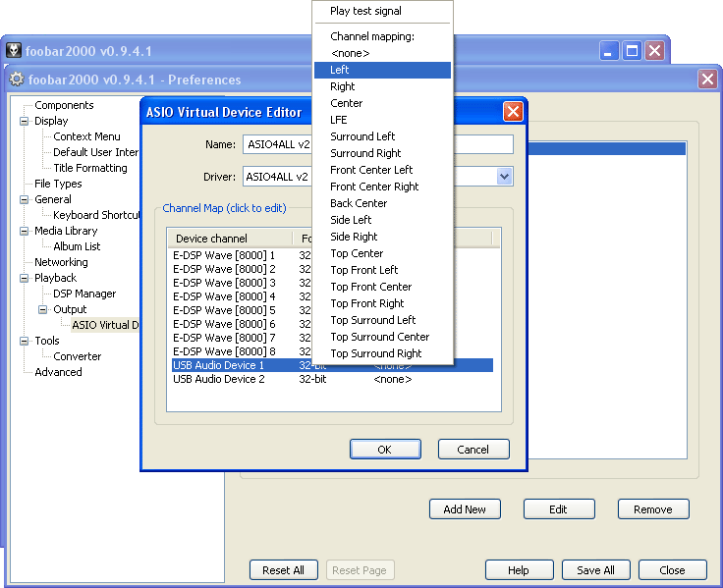723x588 pixels.
Task: Close the ASIO Virtual Device Editor dialog
Action: coord(513,112)
